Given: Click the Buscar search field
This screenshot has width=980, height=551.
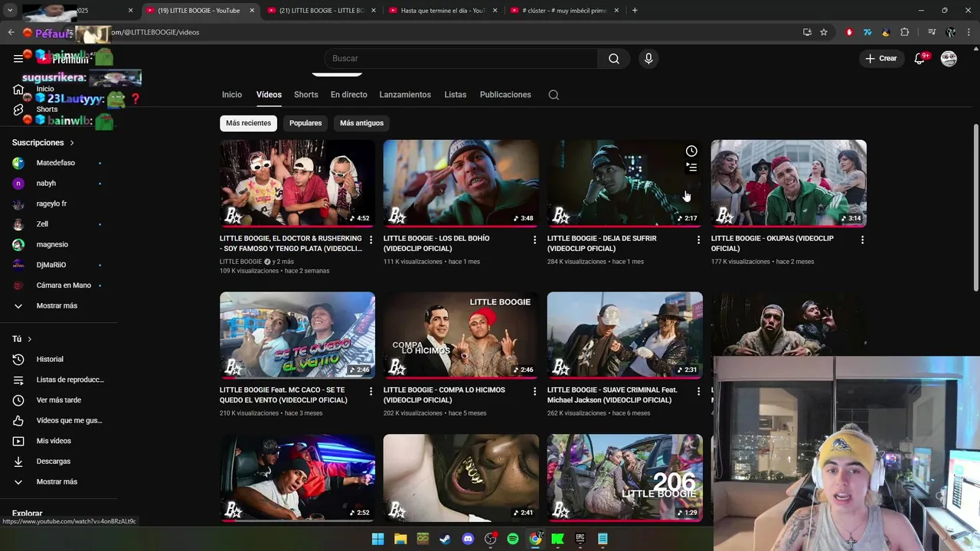Looking at the screenshot, I should click(x=462, y=58).
